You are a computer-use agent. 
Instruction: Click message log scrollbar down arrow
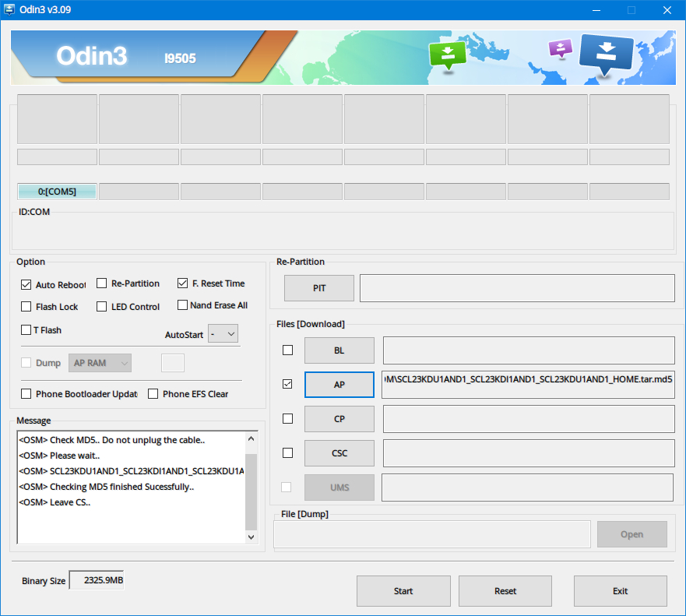point(252,537)
